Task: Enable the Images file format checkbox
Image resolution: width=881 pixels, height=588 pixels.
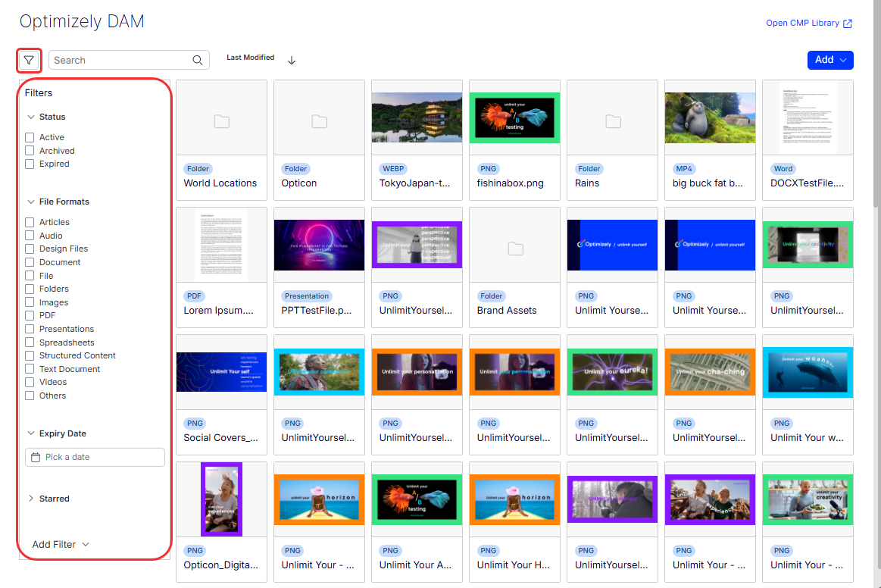Action: tap(30, 302)
